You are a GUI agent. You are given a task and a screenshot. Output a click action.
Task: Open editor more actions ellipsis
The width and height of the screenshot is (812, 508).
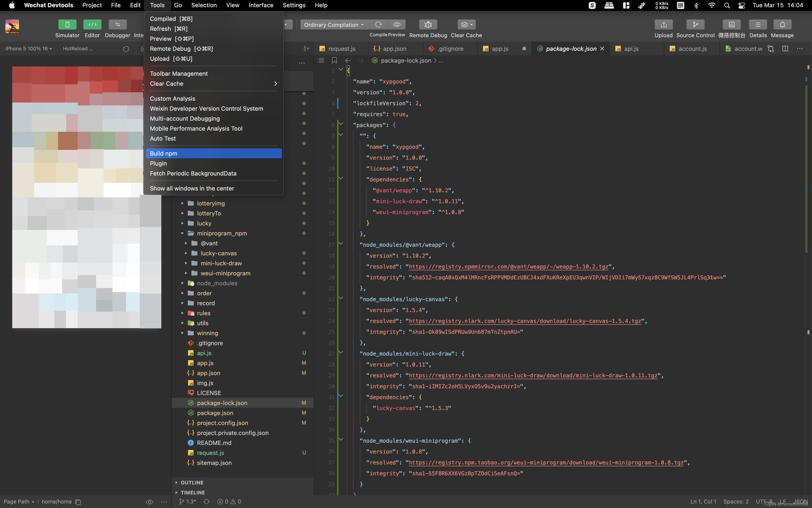pyautogui.click(x=800, y=49)
